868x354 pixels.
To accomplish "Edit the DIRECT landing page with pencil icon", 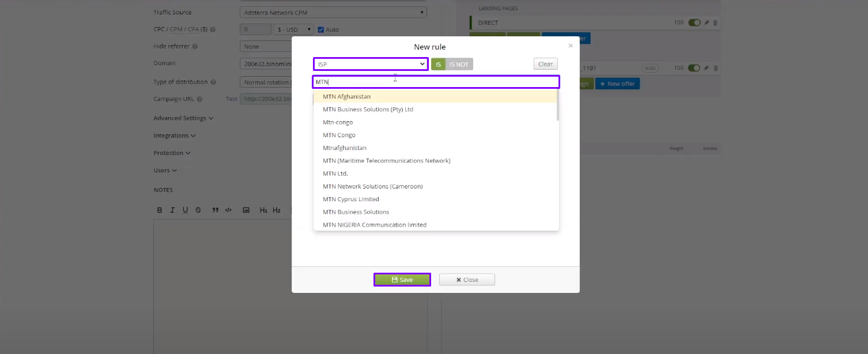I will click(x=707, y=22).
